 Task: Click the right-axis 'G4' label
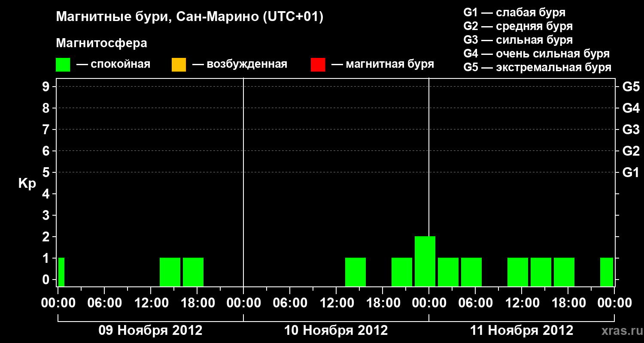631,108
